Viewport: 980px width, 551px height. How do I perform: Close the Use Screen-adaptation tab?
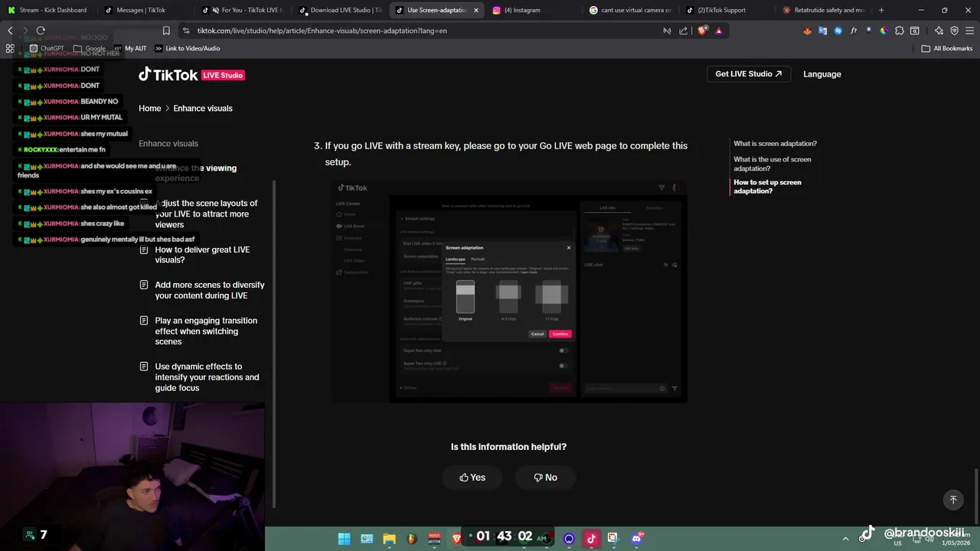476,10
